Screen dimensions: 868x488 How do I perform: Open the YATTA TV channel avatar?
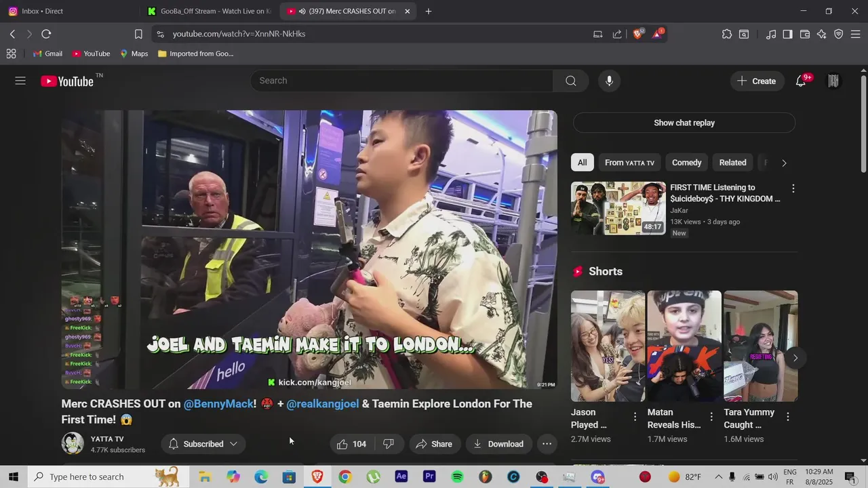click(73, 443)
